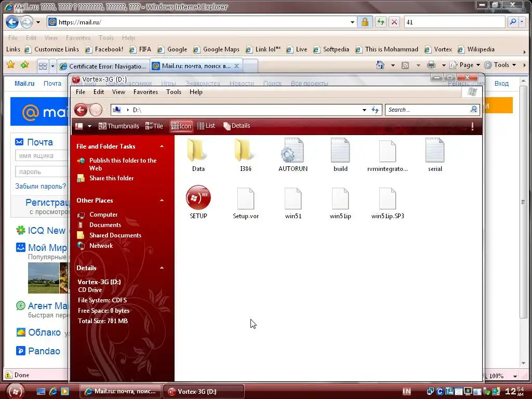Open the IE Home button
Viewport: 532px width, 399px height.
pos(380,65)
